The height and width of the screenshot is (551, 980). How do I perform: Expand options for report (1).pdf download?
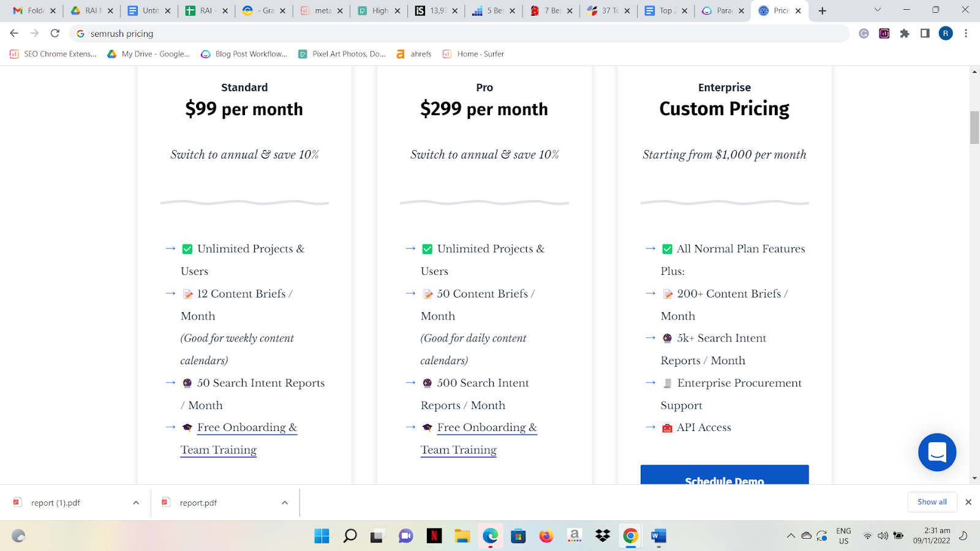[136, 503]
